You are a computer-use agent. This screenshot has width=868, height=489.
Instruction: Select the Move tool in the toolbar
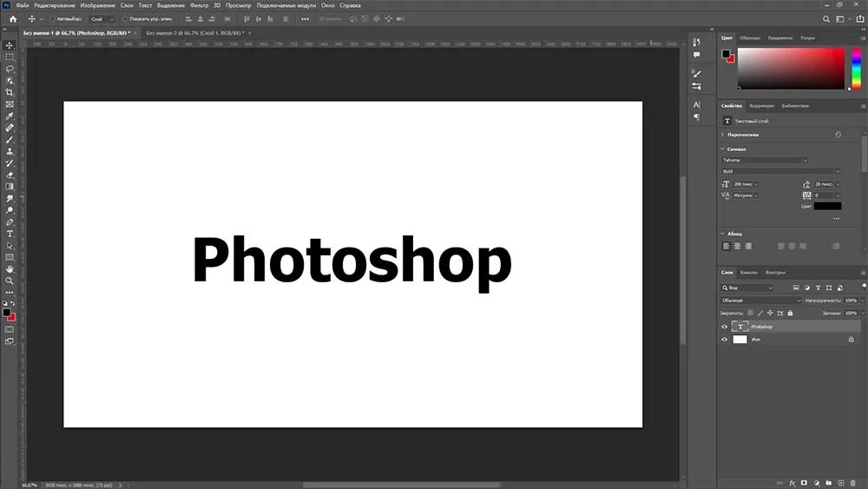point(10,45)
